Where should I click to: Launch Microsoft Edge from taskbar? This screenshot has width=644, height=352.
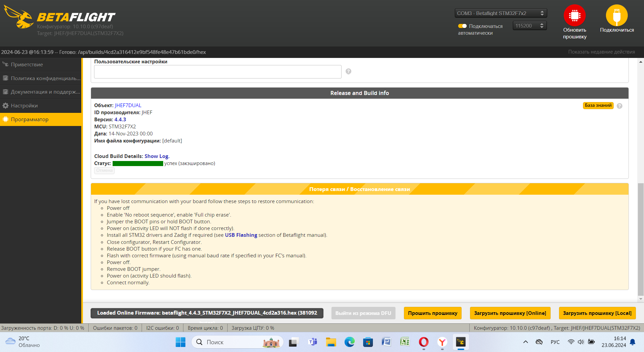point(349,342)
